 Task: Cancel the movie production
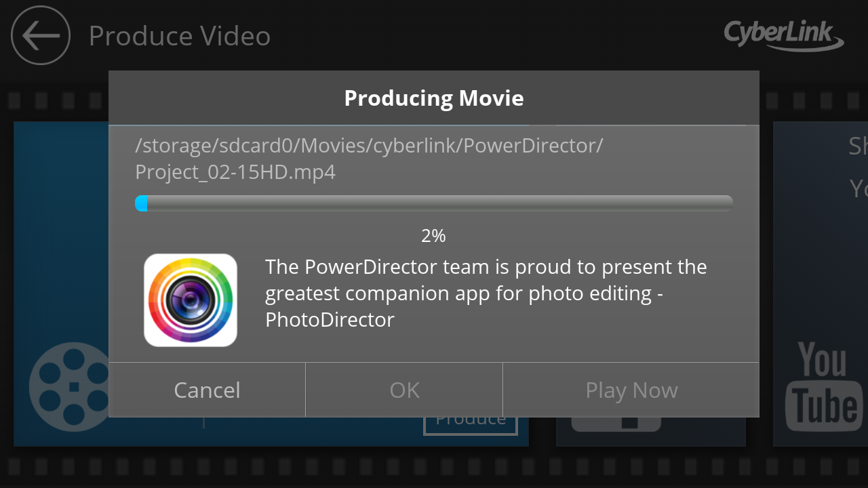point(207,390)
